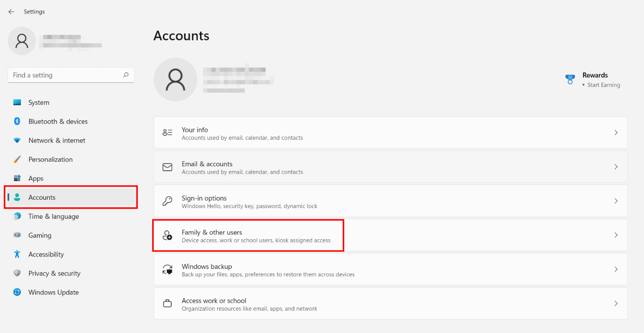Click the Windows backup icon
644x333 pixels.
coord(167,269)
